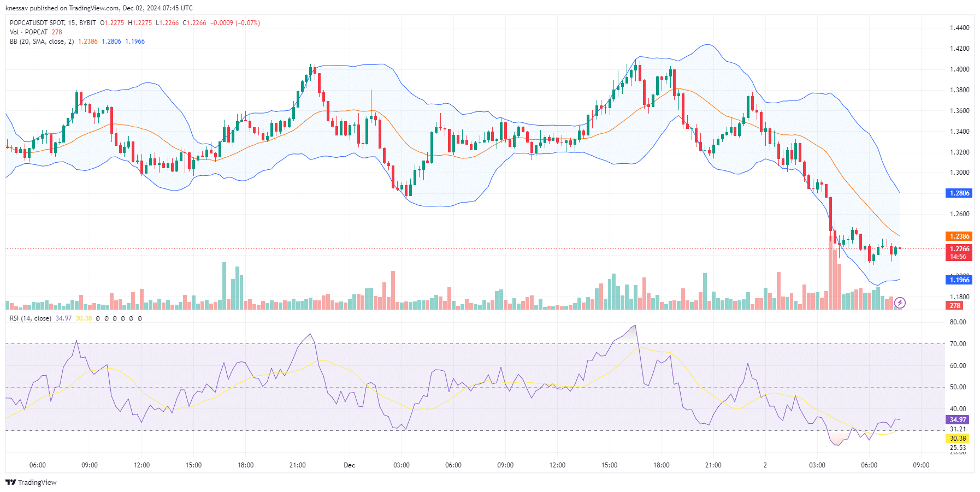The width and height of the screenshot is (980, 492).
Task: Click the red 278 volume axis label
Action: tap(954, 306)
